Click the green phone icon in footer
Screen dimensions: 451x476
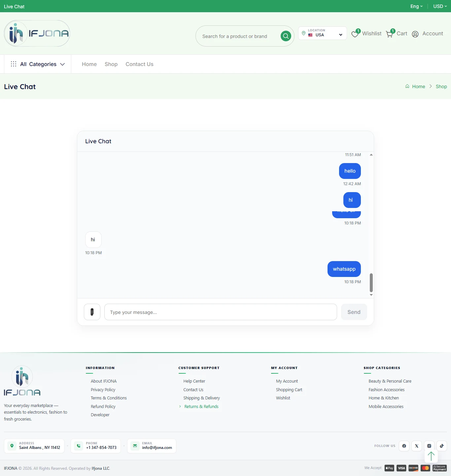79,446
